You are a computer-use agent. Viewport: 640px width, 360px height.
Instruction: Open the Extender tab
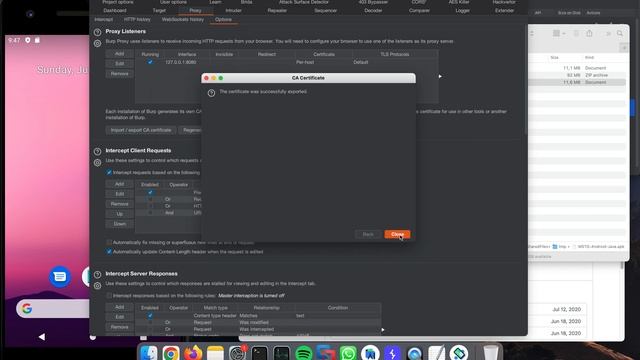(504, 11)
